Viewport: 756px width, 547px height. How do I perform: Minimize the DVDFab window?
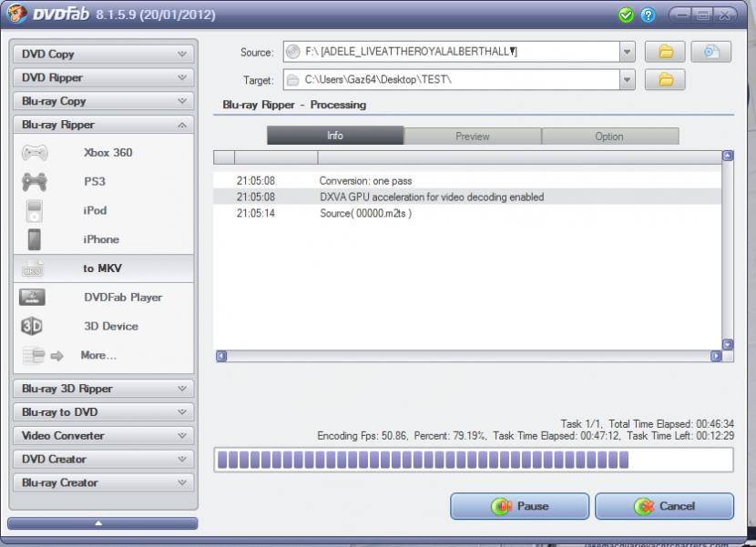(x=681, y=15)
